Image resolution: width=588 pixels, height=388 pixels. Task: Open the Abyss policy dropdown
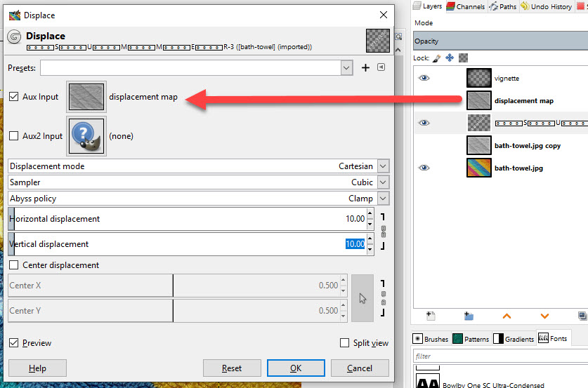tap(383, 198)
